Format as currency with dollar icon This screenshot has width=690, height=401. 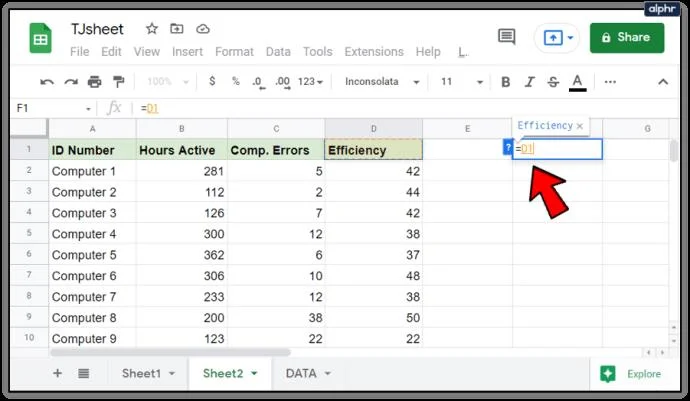click(x=212, y=81)
